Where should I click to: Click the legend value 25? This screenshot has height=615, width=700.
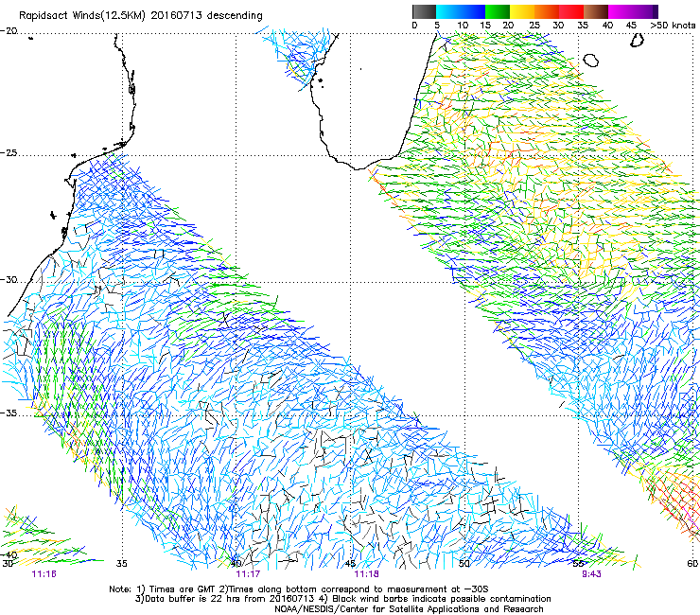coord(534,26)
